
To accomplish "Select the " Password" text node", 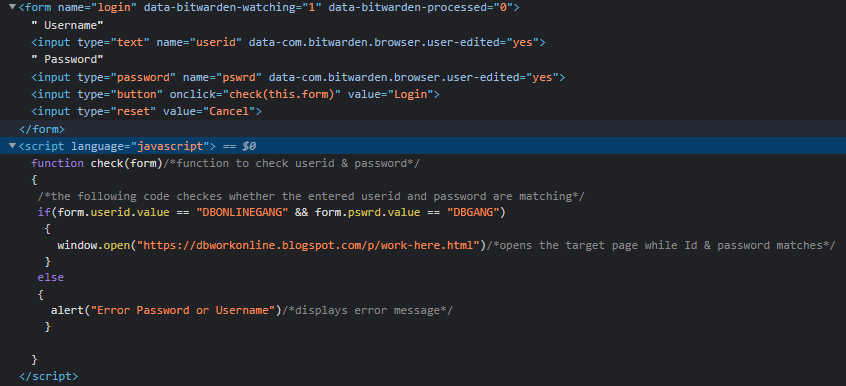I will [67, 59].
